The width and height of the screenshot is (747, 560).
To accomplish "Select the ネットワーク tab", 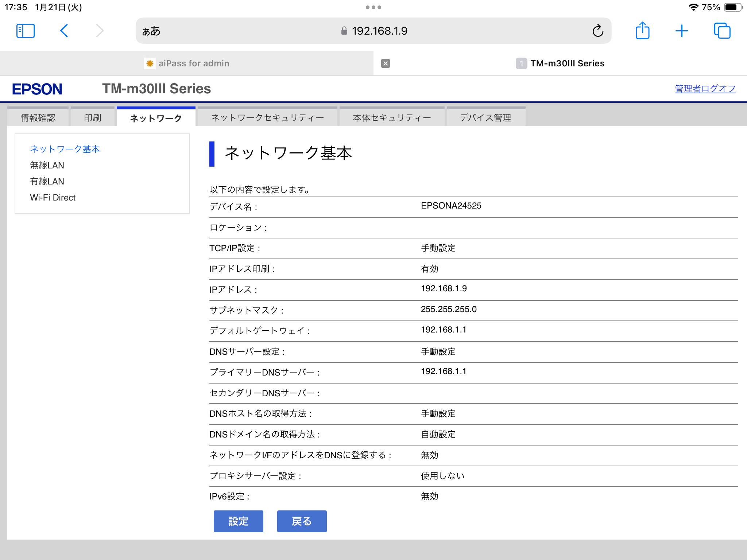I will click(156, 117).
